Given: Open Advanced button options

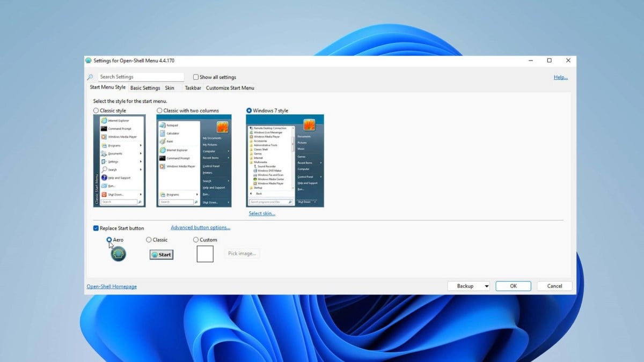Looking at the screenshot, I should (200, 227).
